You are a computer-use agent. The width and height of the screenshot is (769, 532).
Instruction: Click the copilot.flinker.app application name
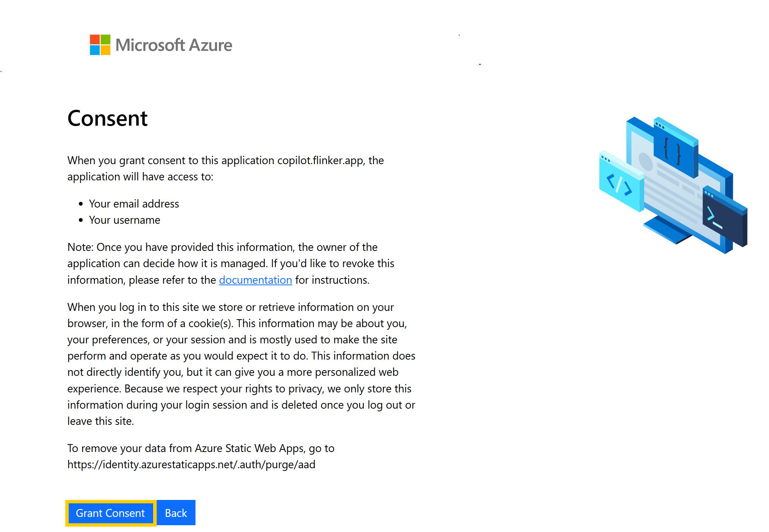(320, 160)
